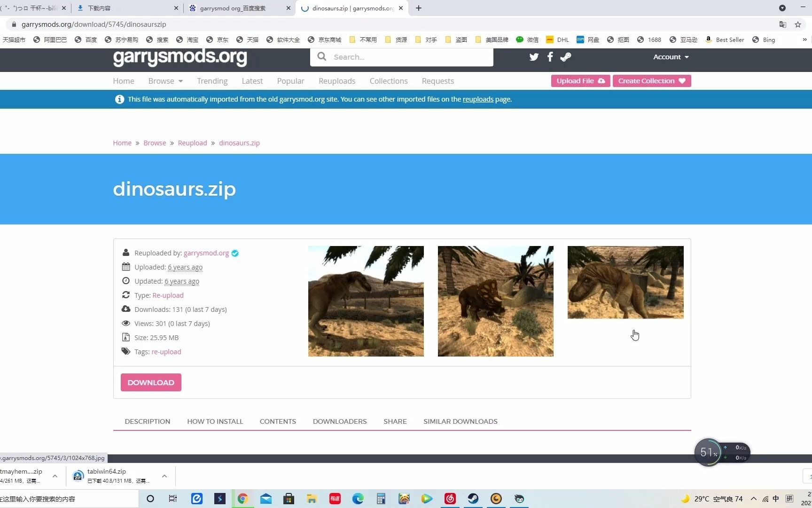Screen dimensions: 812x508
Task: Switch to the SIMILAR DOWNLOADS tab
Action: (x=461, y=421)
